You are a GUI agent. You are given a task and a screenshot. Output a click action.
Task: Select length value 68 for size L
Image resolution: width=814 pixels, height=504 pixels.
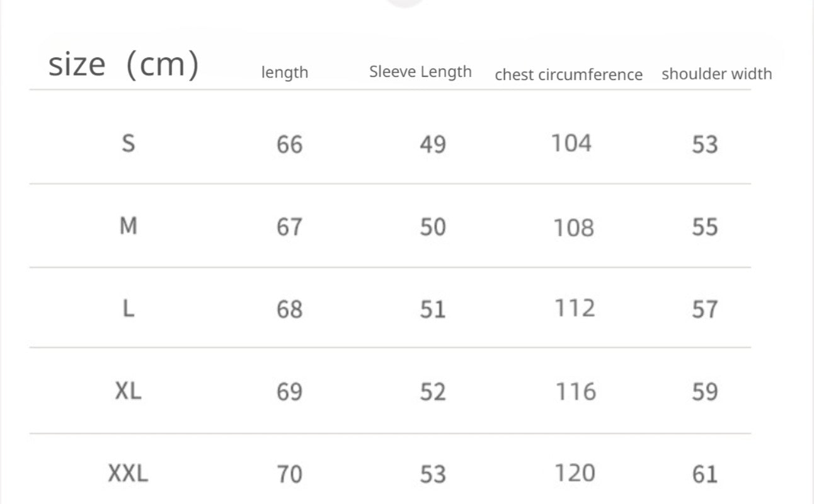tap(289, 309)
